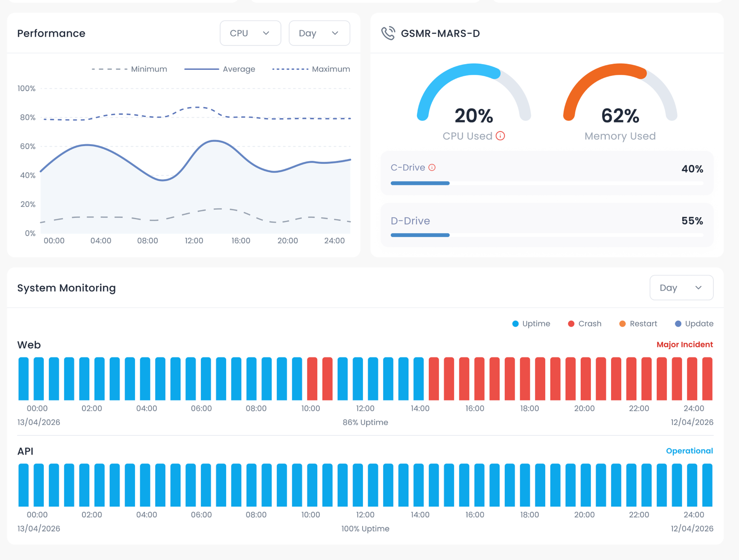The width and height of the screenshot is (739, 560).
Task: Click the 12/04/2026 date under API
Action: coord(692,529)
